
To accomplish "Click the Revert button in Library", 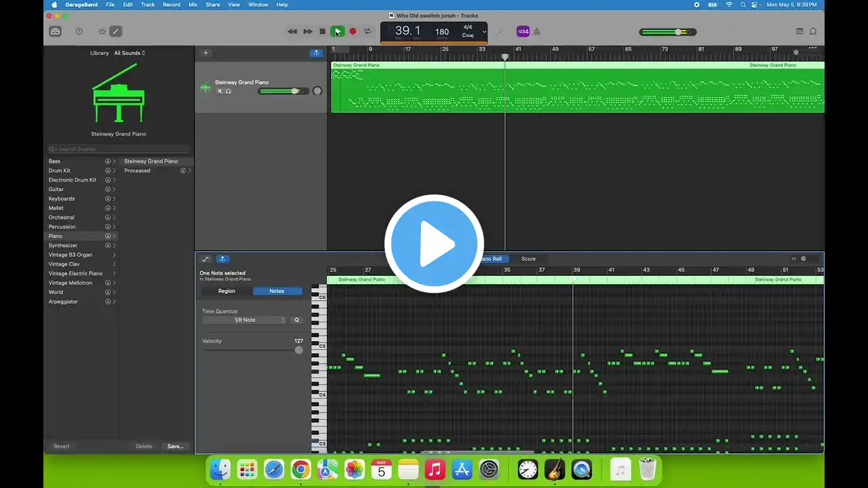I will [62, 446].
